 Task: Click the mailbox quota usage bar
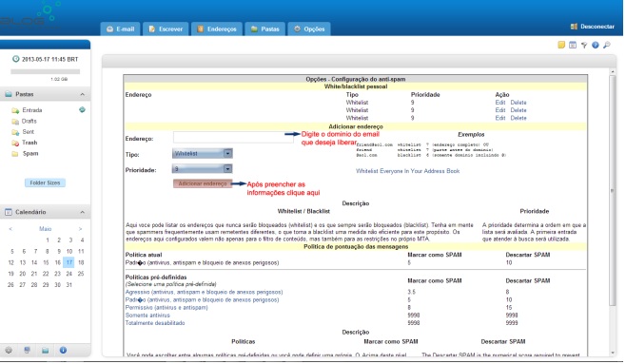click(x=45, y=72)
